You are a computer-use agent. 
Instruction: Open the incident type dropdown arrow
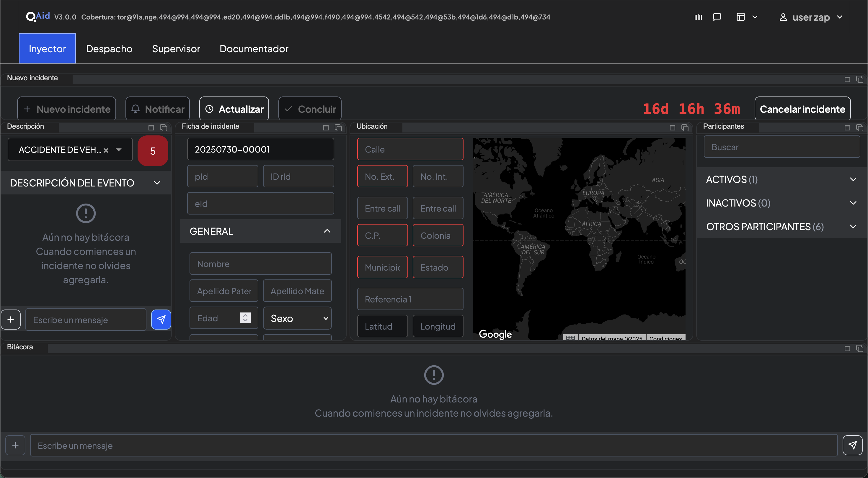119,150
